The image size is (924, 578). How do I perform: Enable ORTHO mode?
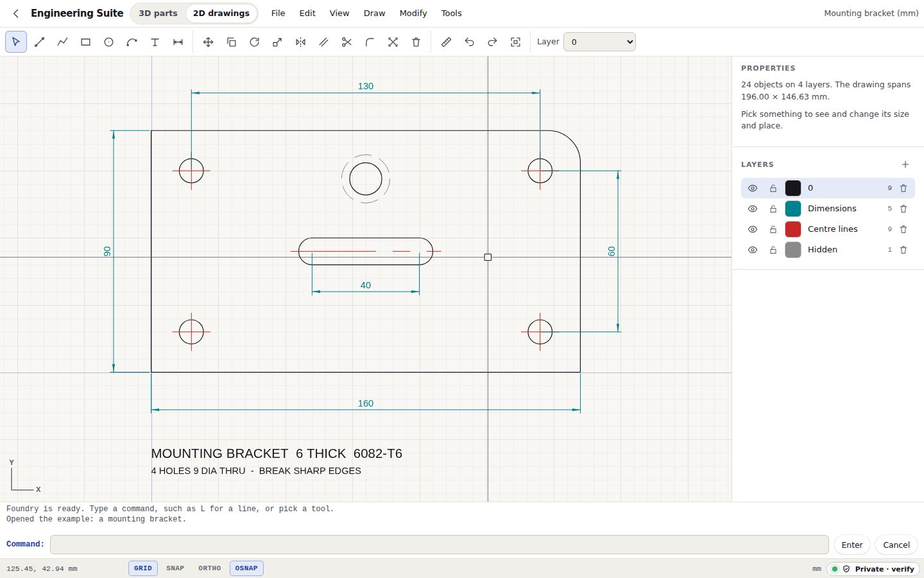point(209,568)
